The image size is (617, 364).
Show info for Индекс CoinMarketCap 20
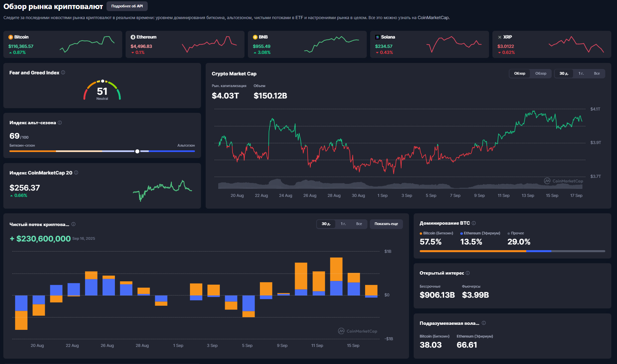76,173
